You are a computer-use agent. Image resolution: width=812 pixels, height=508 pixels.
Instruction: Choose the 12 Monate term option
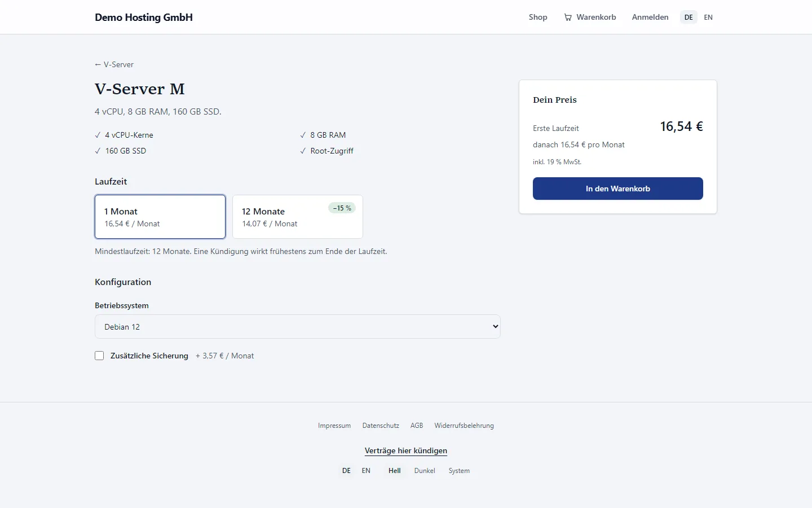(x=298, y=217)
